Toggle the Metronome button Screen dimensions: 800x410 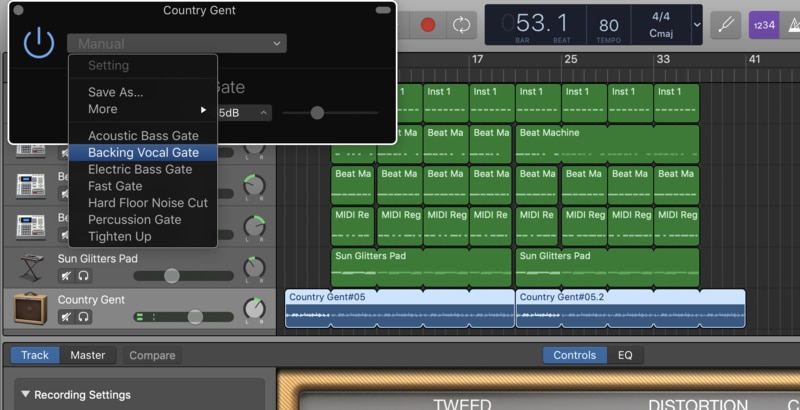click(791, 25)
